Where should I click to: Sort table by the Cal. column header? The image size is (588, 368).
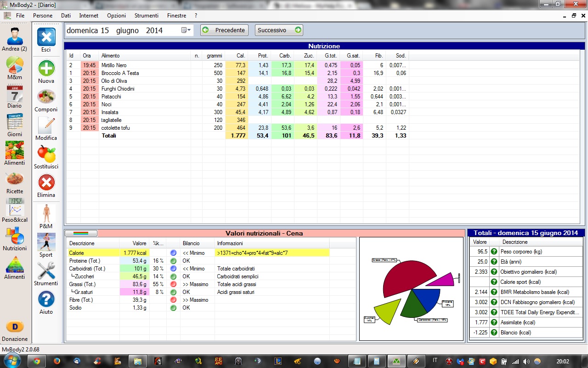(x=240, y=56)
